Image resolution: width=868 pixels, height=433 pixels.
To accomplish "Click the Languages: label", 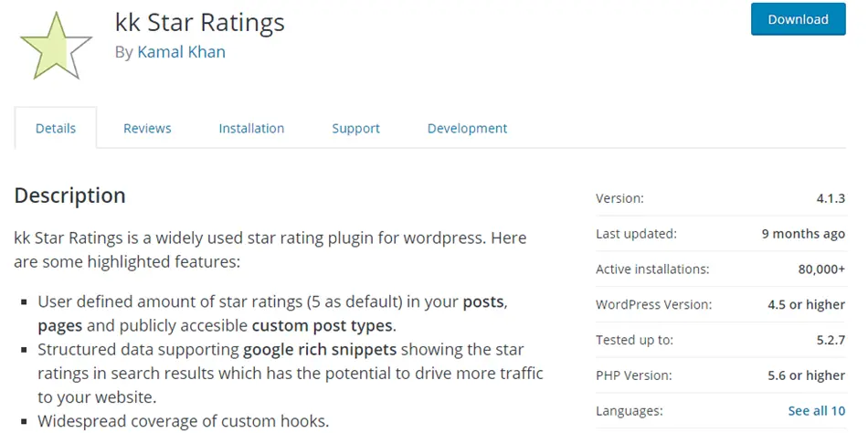I will [x=629, y=411].
